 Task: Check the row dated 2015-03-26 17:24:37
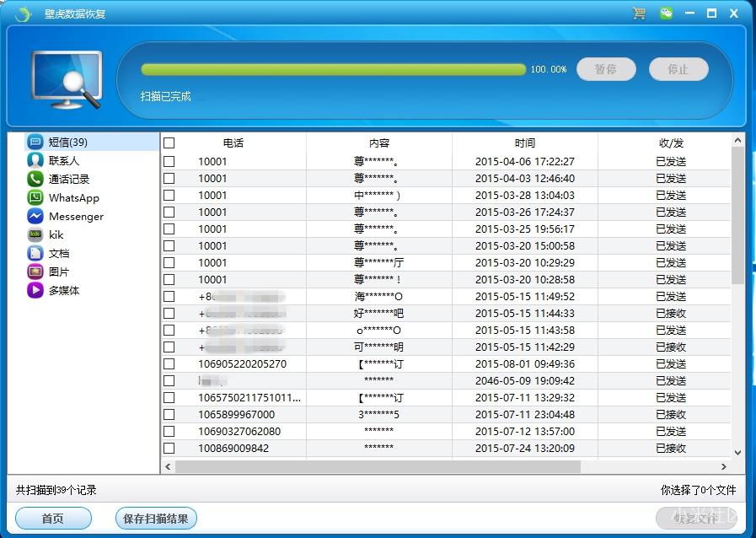click(x=169, y=212)
